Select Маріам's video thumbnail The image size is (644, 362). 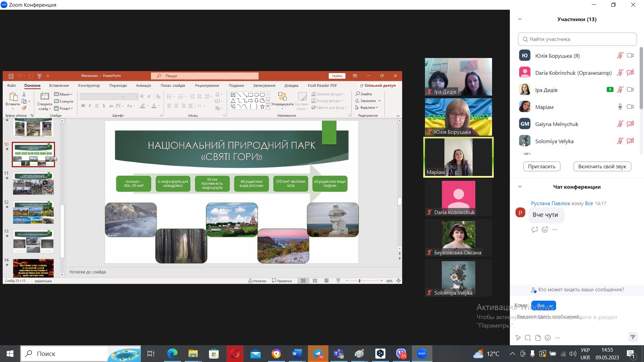pyautogui.click(x=458, y=157)
